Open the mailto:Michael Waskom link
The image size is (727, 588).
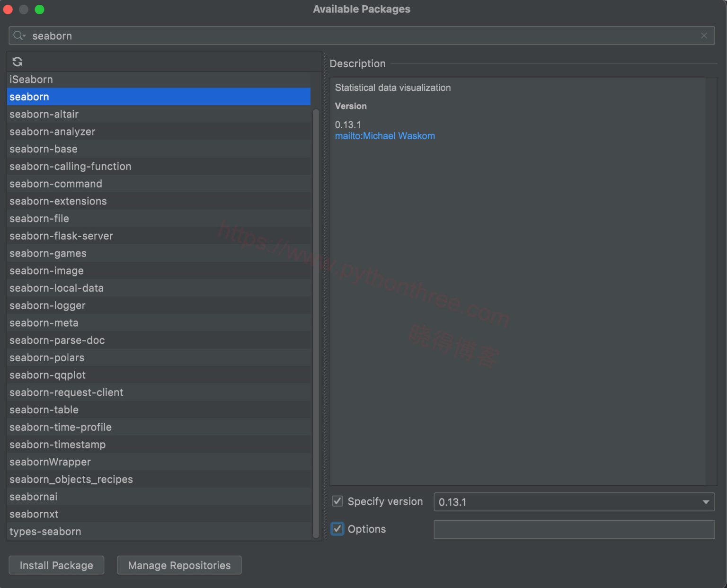(x=385, y=136)
